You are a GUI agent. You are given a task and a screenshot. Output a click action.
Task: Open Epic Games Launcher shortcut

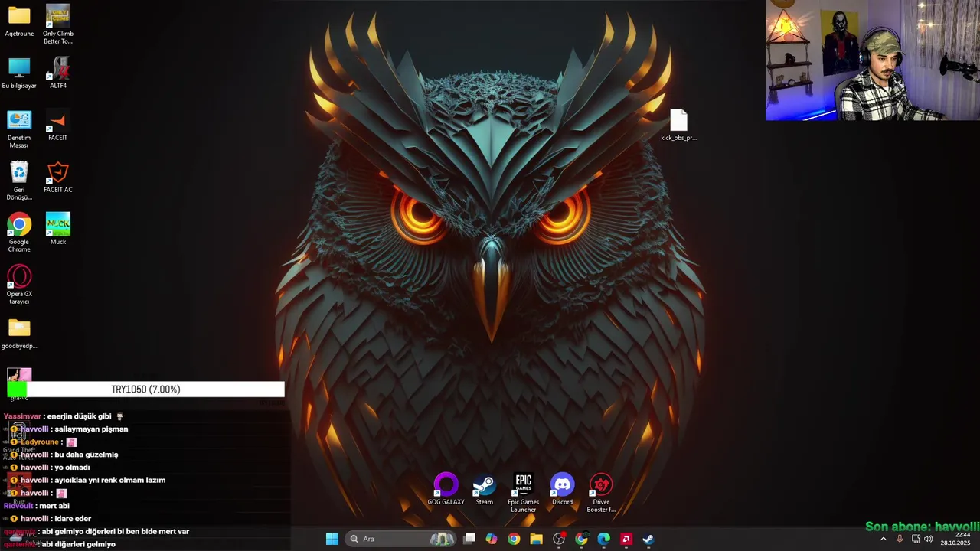tap(524, 494)
